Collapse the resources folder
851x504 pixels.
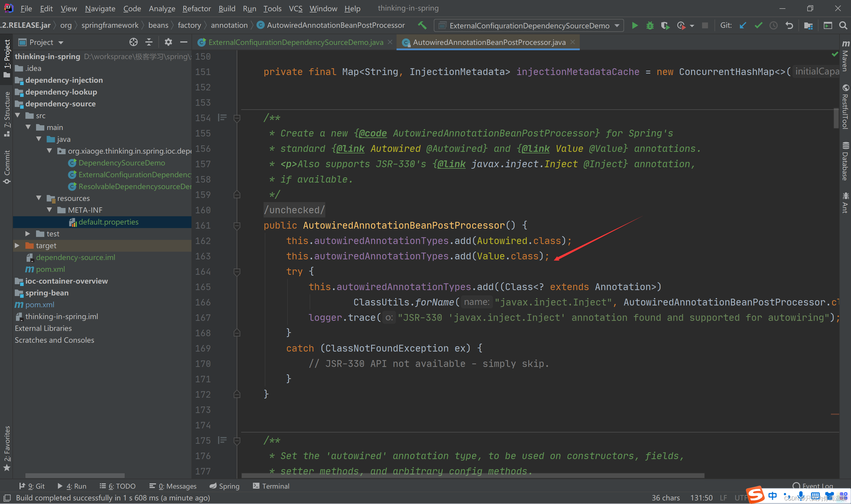tap(39, 198)
